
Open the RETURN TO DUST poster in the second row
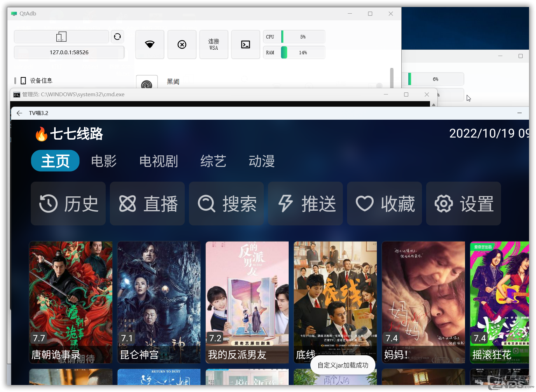[159, 377]
